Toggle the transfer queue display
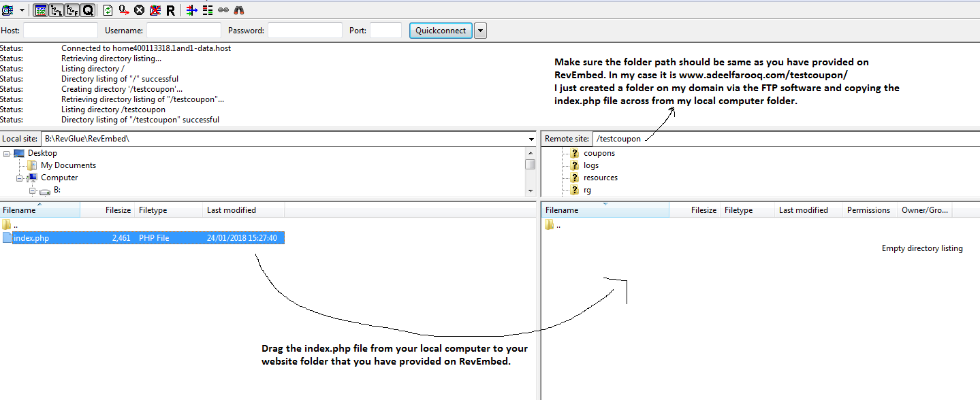 point(88,10)
